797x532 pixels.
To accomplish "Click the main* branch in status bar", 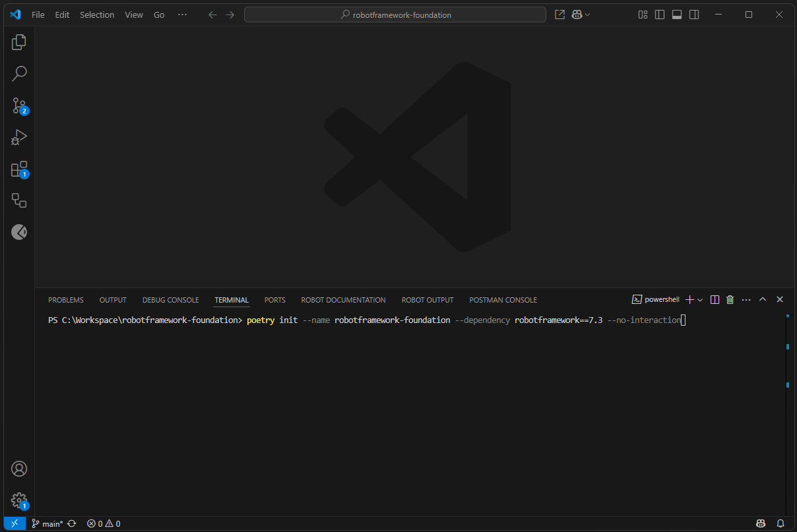I will (x=48, y=523).
